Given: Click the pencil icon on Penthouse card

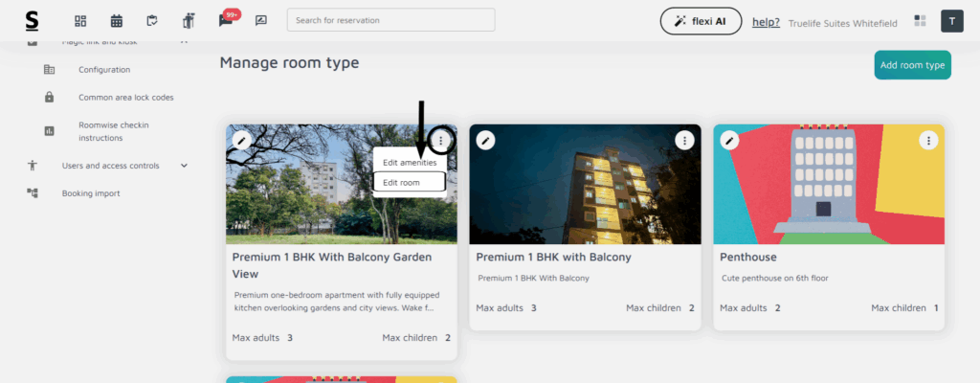Looking at the screenshot, I should (x=730, y=141).
